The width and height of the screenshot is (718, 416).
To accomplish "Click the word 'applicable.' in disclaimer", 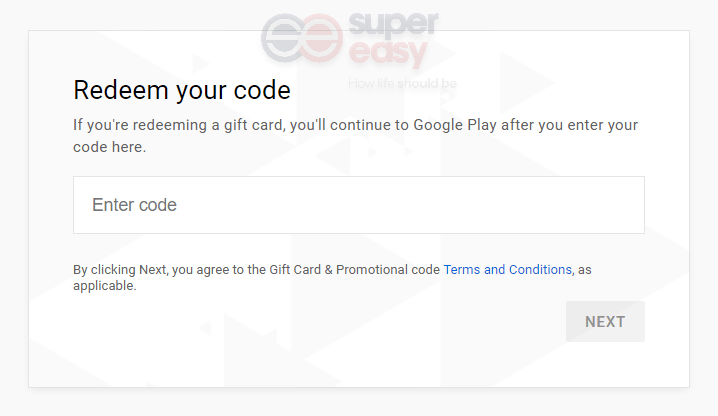I will 104,286.
